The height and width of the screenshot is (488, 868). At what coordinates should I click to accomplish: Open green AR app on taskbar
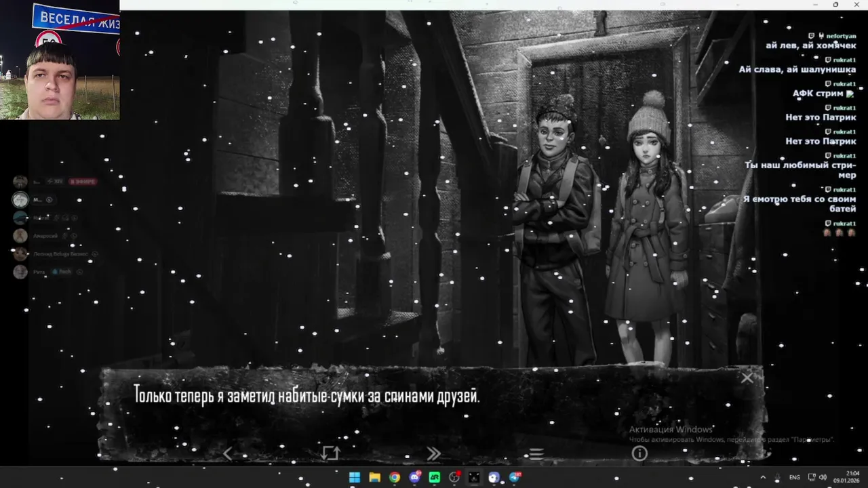[x=435, y=477]
